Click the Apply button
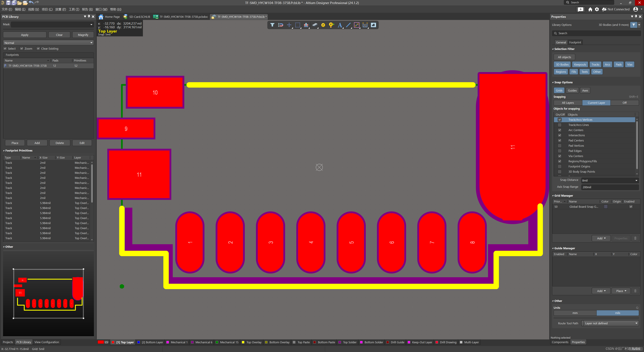This screenshot has width=644, height=352. [x=24, y=35]
